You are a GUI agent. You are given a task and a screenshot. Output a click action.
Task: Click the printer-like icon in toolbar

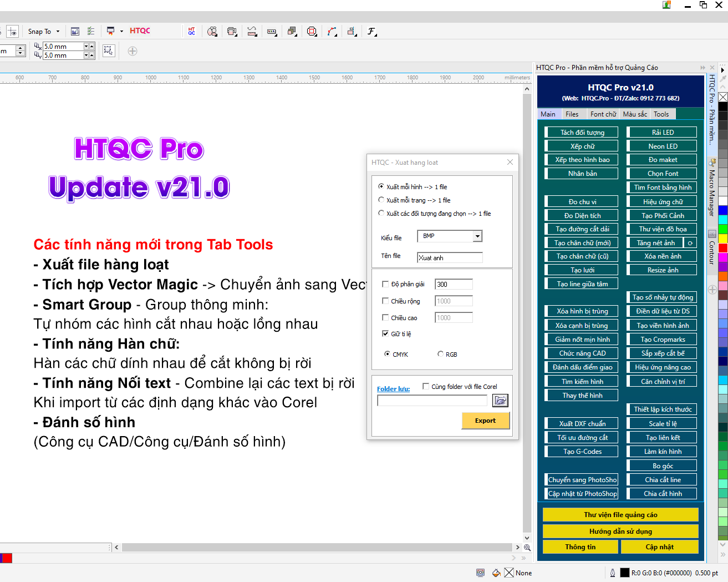[x=232, y=31]
